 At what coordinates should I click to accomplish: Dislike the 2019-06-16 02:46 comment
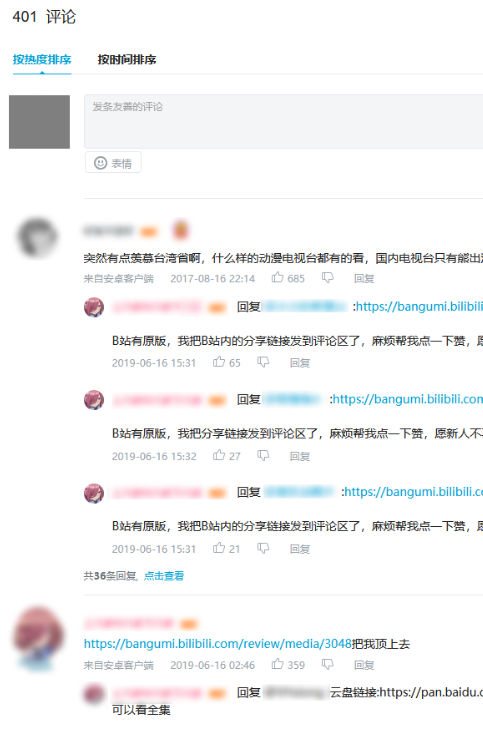point(328,665)
